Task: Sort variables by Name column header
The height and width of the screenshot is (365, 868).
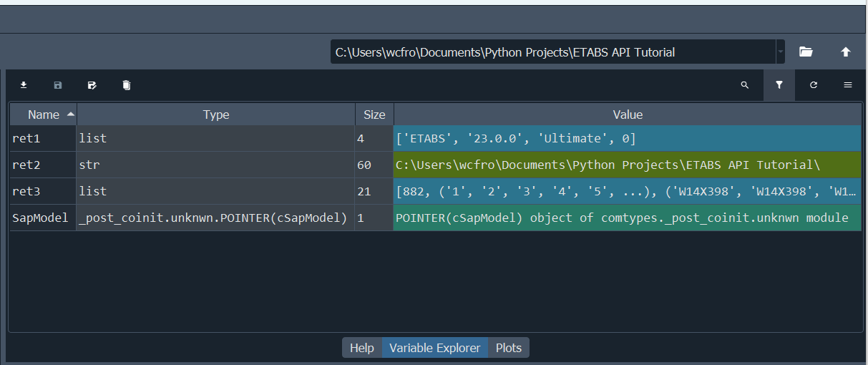Action: 44,115
